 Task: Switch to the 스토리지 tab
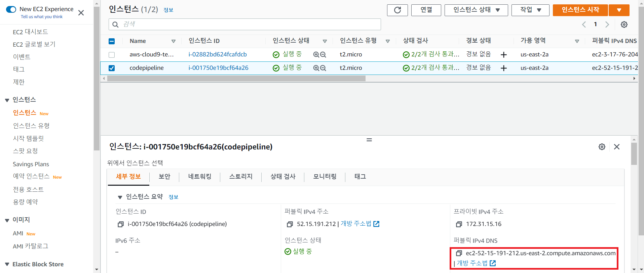(241, 177)
